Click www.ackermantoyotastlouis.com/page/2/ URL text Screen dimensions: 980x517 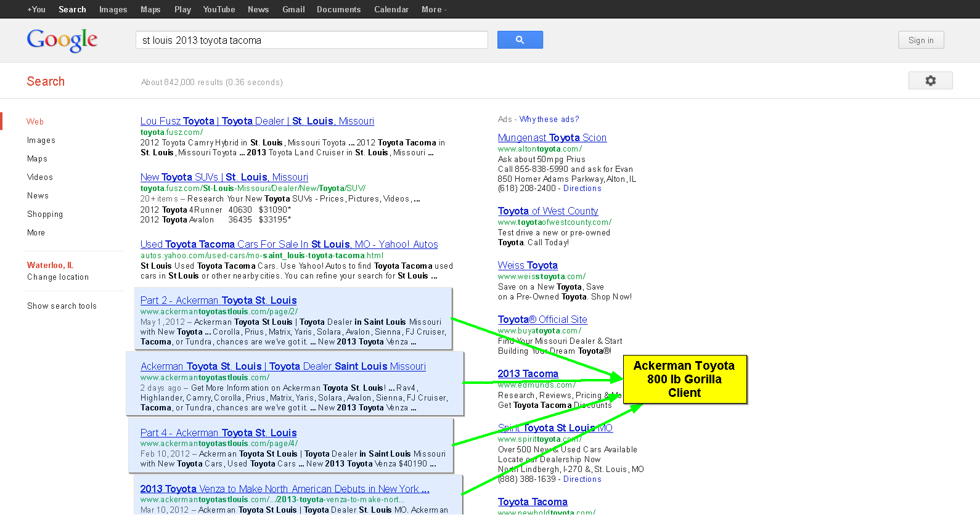click(219, 311)
